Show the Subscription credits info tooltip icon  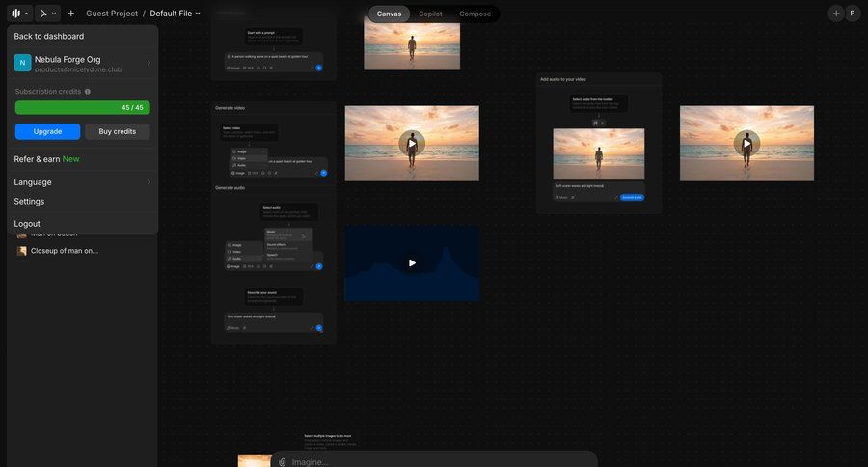pos(88,92)
